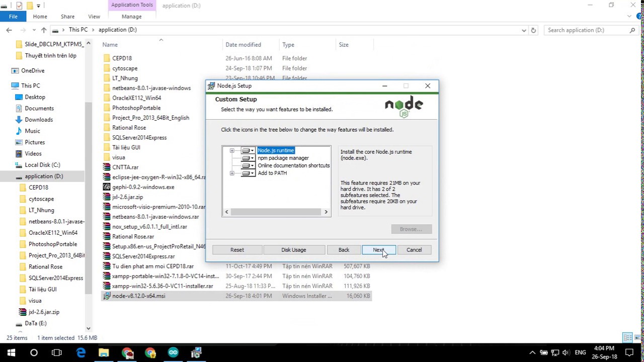Select the CEPD18 folder in the file list

point(122,58)
